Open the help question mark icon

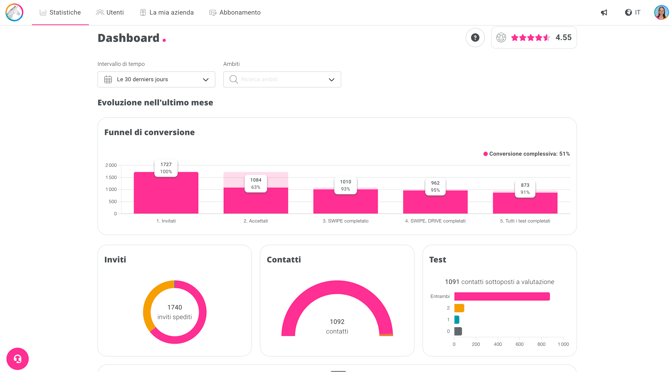point(475,38)
